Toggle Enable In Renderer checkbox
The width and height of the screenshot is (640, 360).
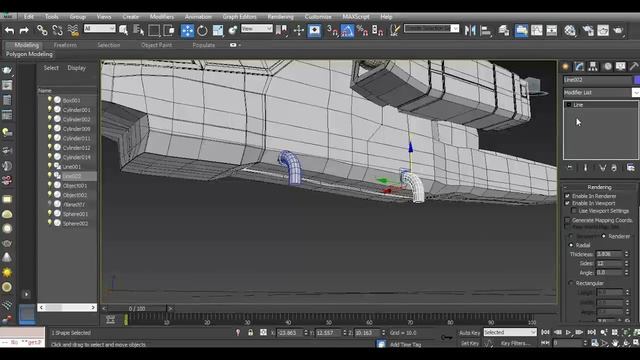coord(567,196)
